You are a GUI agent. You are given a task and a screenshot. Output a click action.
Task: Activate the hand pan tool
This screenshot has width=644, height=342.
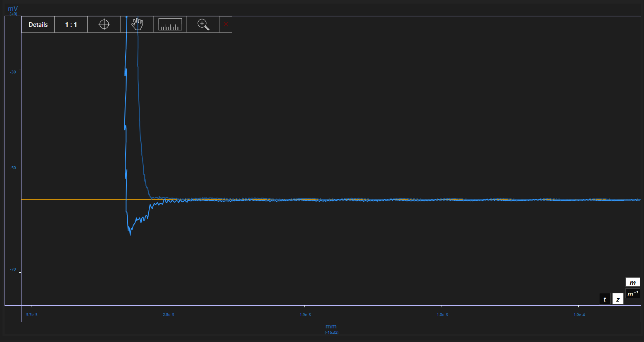tap(137, 25)
